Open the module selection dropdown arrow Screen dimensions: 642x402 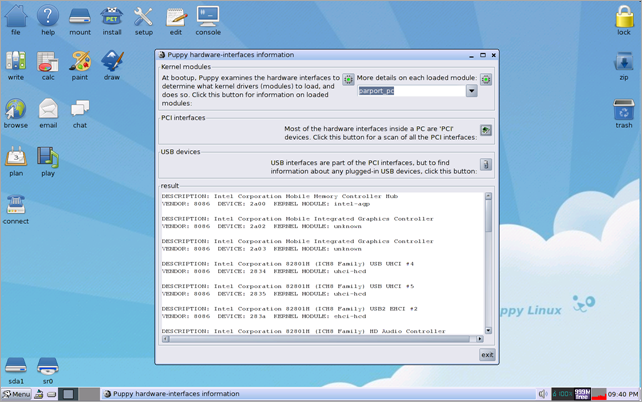tap(471, 91)
